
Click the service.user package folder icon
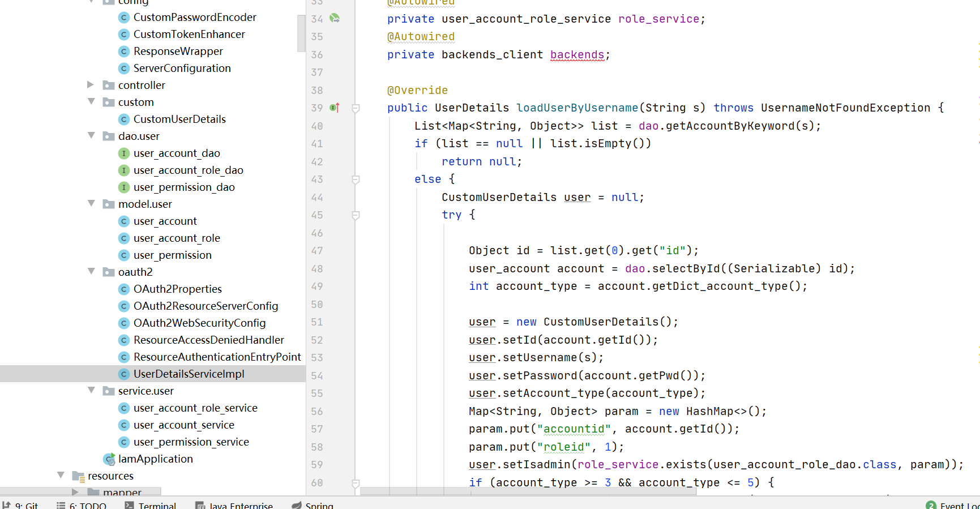(109, 391)
